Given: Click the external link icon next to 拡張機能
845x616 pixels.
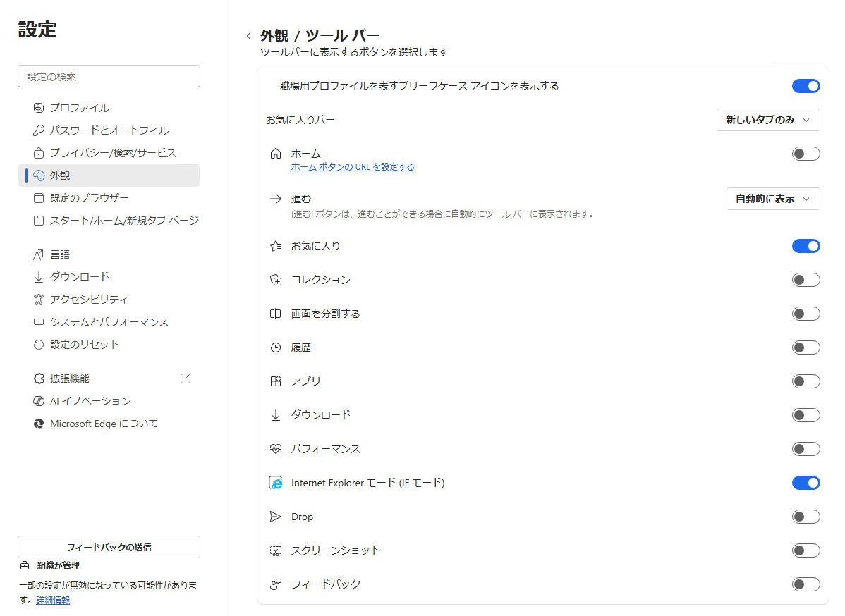Looking at the screenshot, I should click(x=186, y=378).
